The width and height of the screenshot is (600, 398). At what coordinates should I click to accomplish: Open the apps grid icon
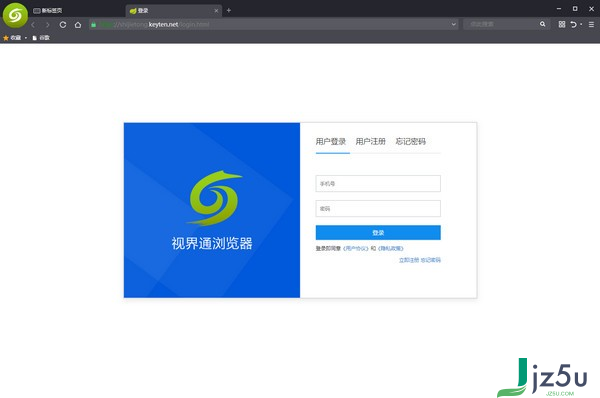click(561, 24)
